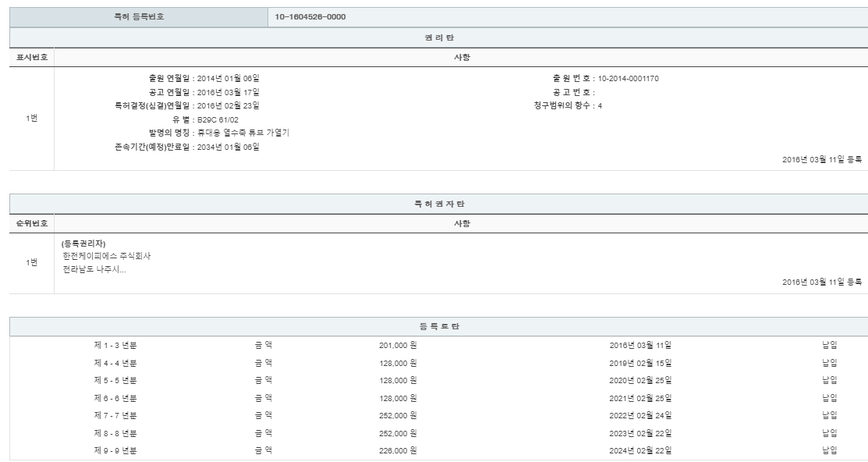This screenshot has height=462, width=868.
Task: Click the patent decision date 2016년 02월 23일
Action: point(227,105)
